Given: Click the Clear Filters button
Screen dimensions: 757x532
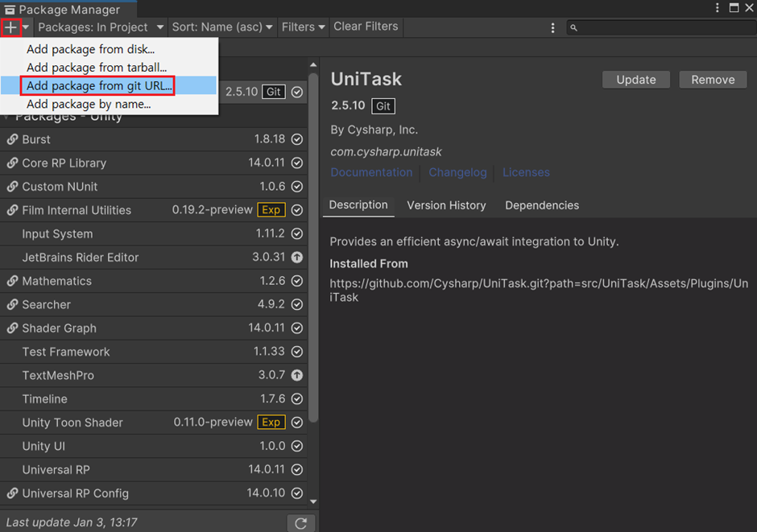Looking at the screenshot, I should click(366, 27).
